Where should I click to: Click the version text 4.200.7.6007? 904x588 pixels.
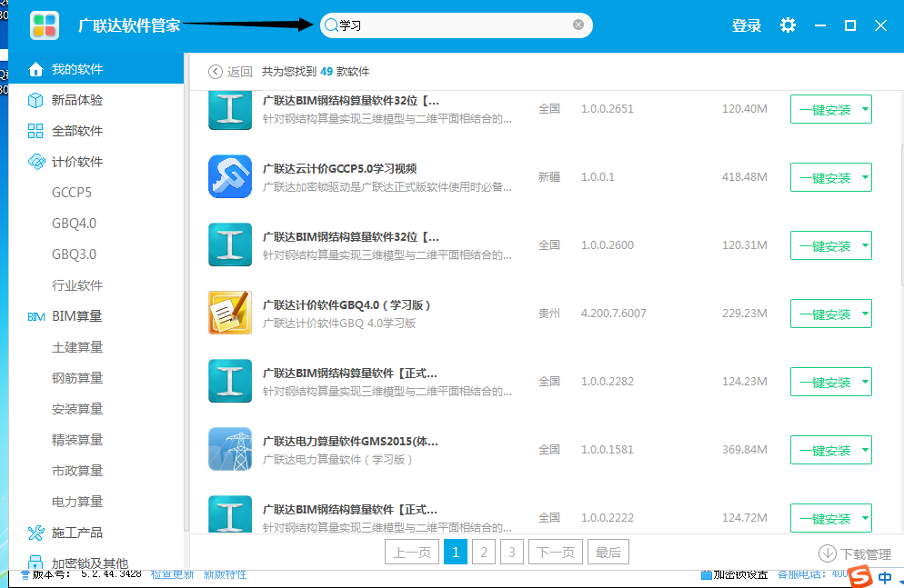point(613,314)
